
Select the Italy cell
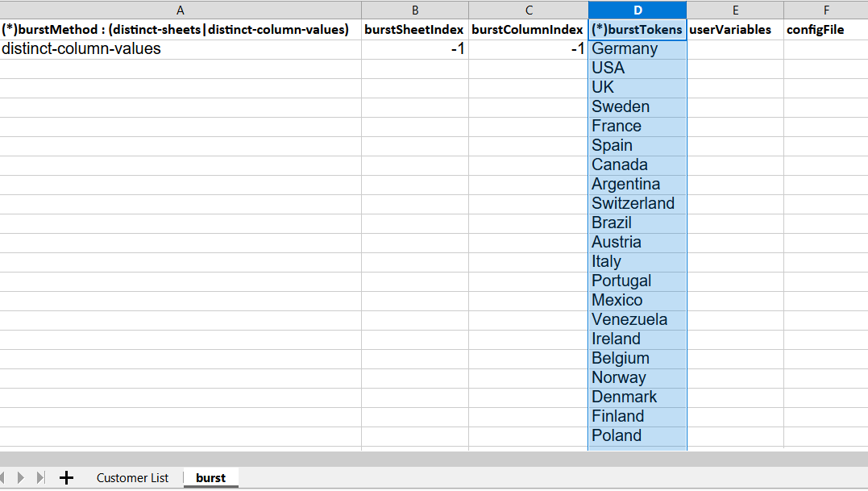click(638, 262)
